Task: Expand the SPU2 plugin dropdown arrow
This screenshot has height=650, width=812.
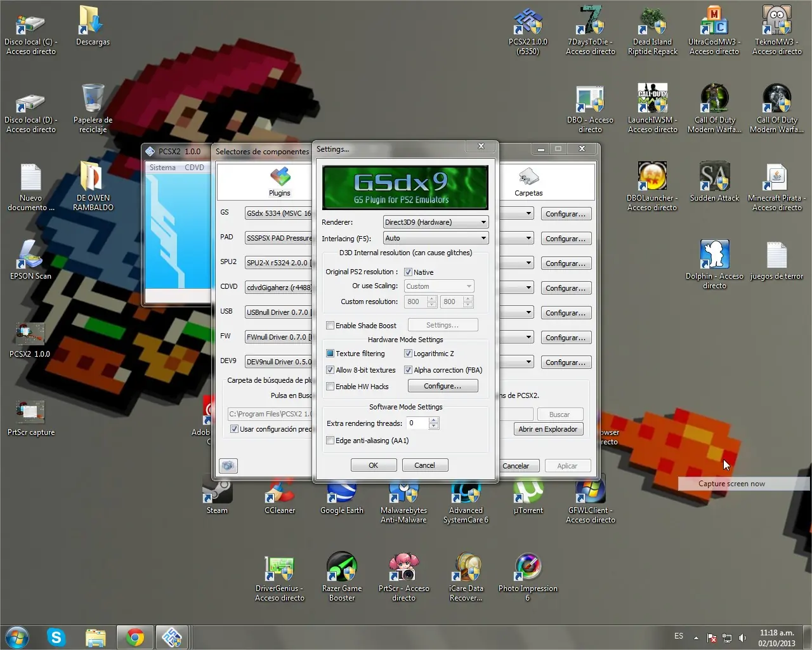Action: pos(528,263)
